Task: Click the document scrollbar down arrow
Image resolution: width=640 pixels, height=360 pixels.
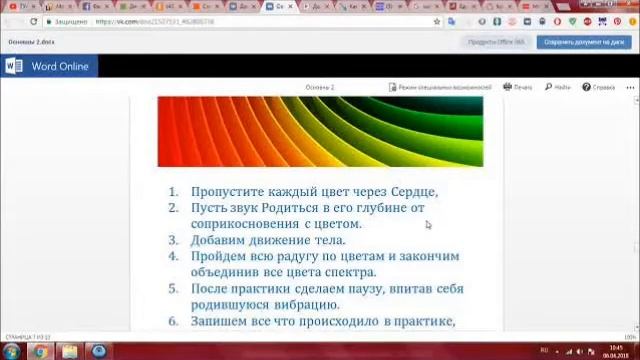Action: (x=636, y=328)
